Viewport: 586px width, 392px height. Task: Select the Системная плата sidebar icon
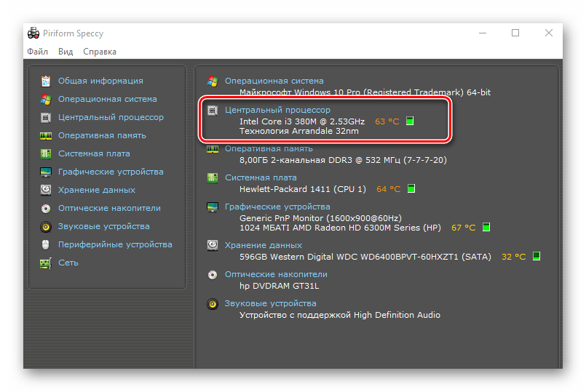[x=46, y=153]
